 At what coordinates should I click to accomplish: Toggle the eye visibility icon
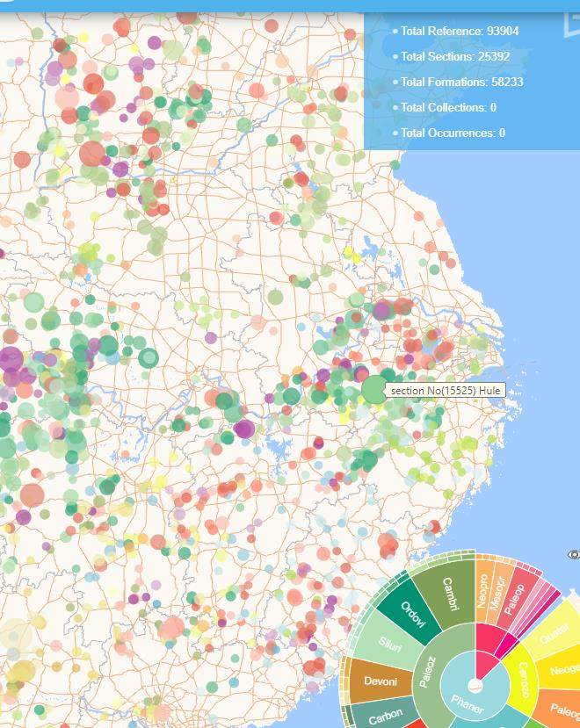[x=574, y=554]
